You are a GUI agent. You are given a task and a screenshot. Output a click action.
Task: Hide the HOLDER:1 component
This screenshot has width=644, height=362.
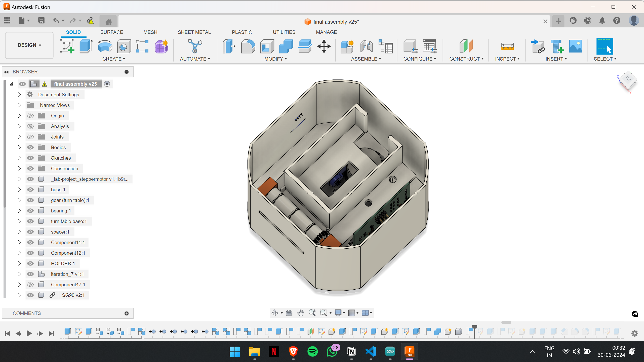coord(30,263)
